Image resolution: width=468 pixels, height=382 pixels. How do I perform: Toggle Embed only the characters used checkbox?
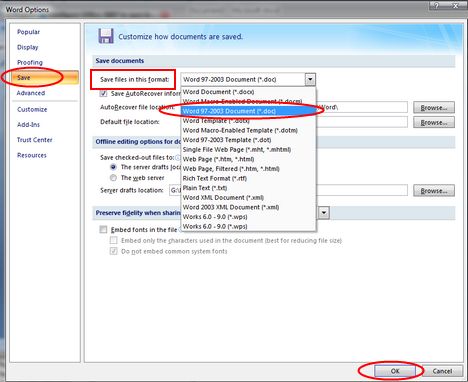(114, 240)
